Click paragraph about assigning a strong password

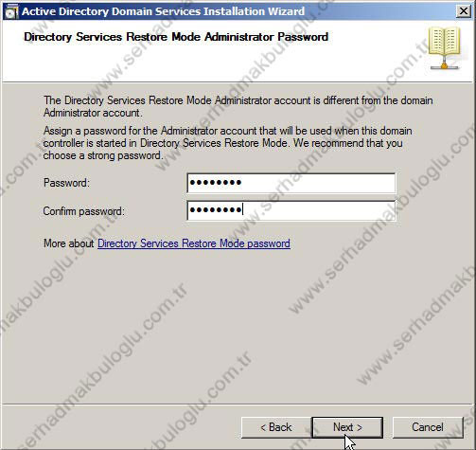tap(227, 143)
